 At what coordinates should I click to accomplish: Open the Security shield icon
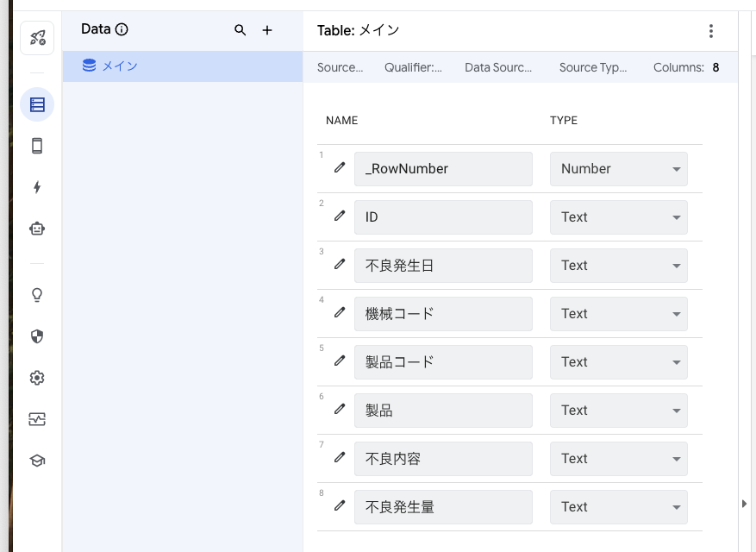(x=37, y=336)
